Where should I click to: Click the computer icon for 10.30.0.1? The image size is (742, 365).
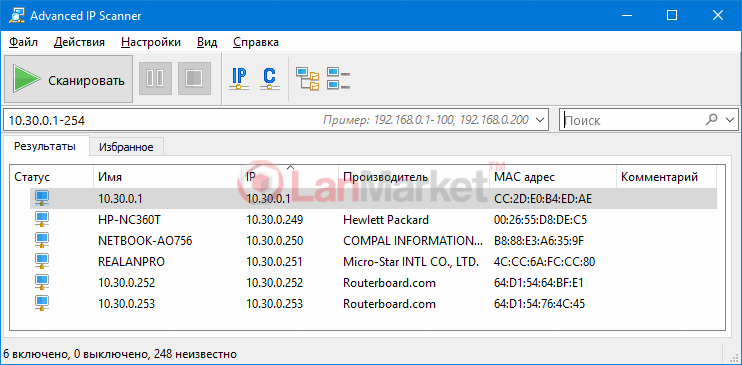pos(42,198)
